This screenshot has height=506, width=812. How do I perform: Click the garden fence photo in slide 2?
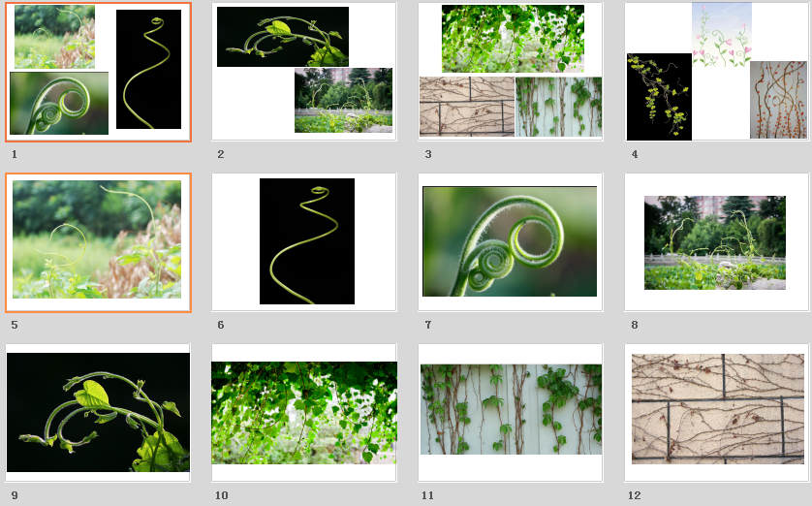(343, 101)
